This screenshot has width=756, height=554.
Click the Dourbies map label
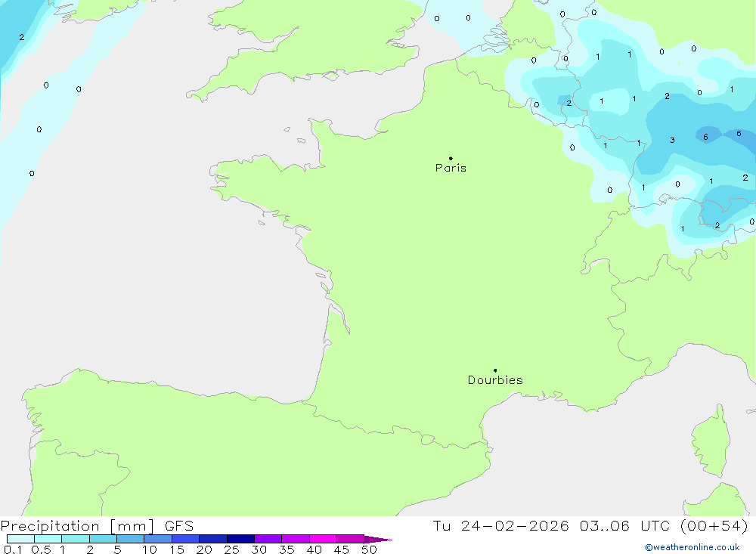pyautogui.click(x=495, y=380)
